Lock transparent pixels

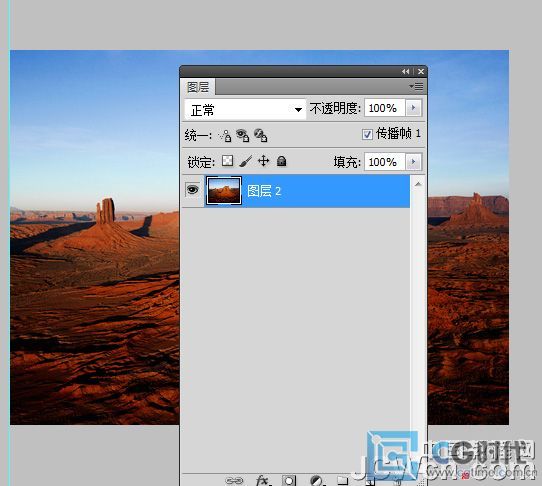point(227,161)
